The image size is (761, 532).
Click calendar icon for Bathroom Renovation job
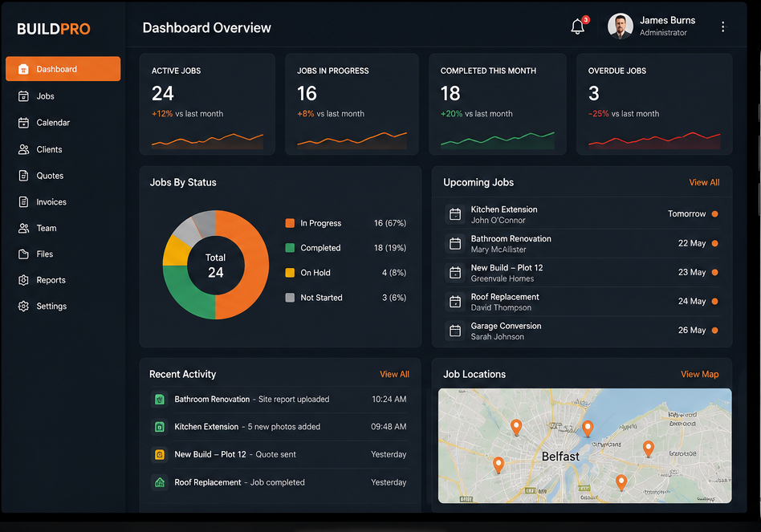tap(455, 243)
